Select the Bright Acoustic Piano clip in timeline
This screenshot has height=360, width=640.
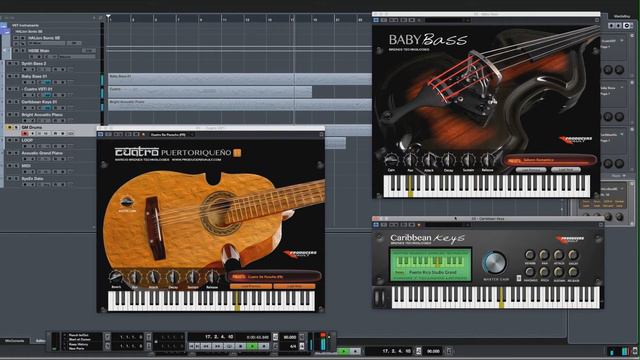click(x=240, y=104)
